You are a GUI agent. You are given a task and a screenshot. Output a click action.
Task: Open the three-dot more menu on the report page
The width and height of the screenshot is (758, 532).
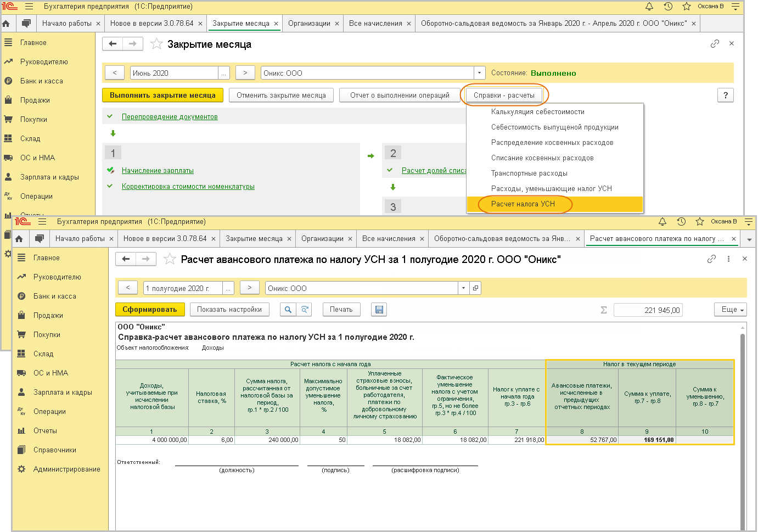728,259
